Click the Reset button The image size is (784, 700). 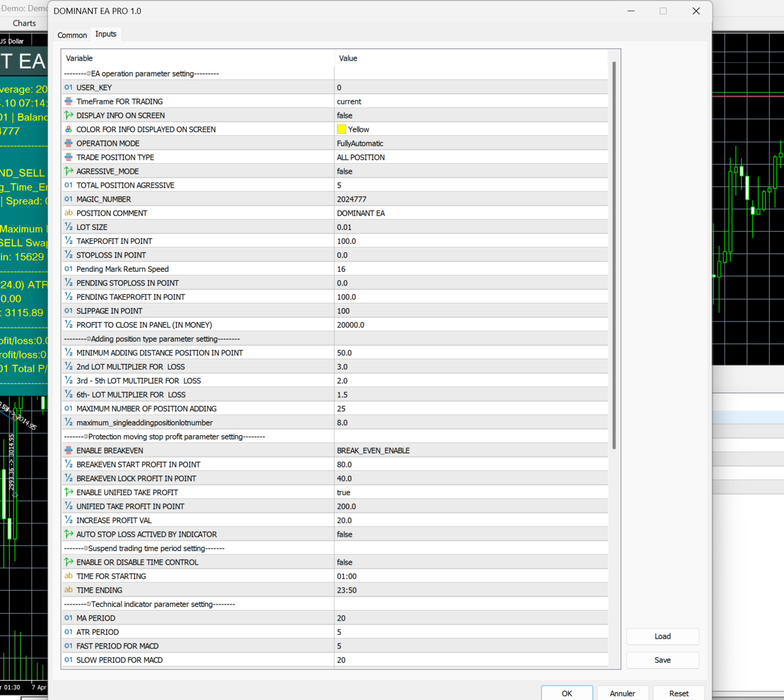[679, 693]
